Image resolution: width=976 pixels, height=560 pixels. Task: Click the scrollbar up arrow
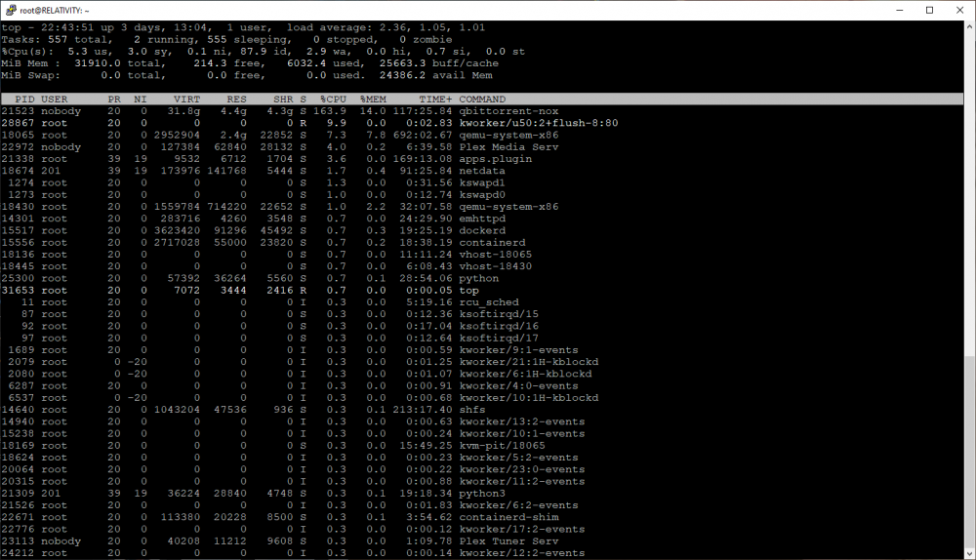[x=969, y=26]
